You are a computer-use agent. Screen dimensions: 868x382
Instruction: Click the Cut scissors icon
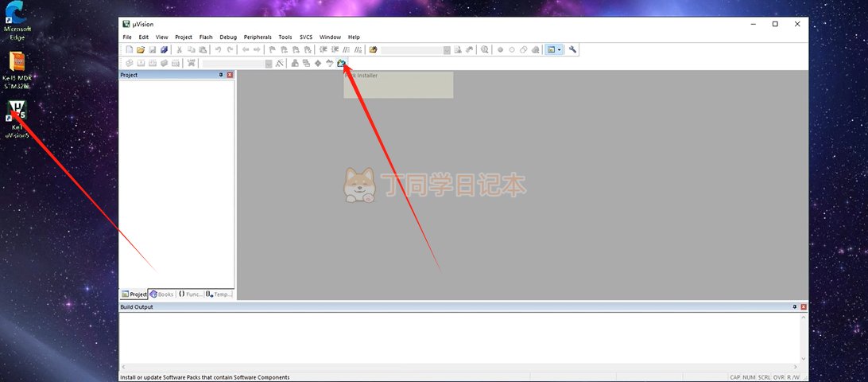(x=179, y=49)
